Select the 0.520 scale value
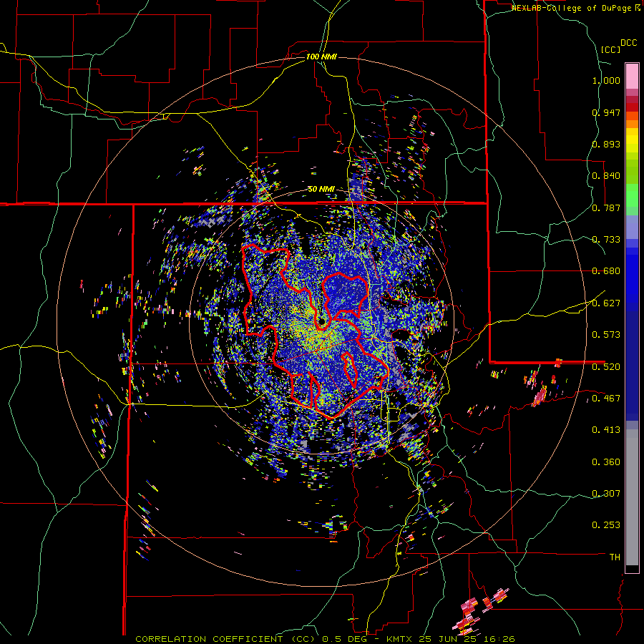The width and height of the screenshot is (644, 644). tap(606, 367)
